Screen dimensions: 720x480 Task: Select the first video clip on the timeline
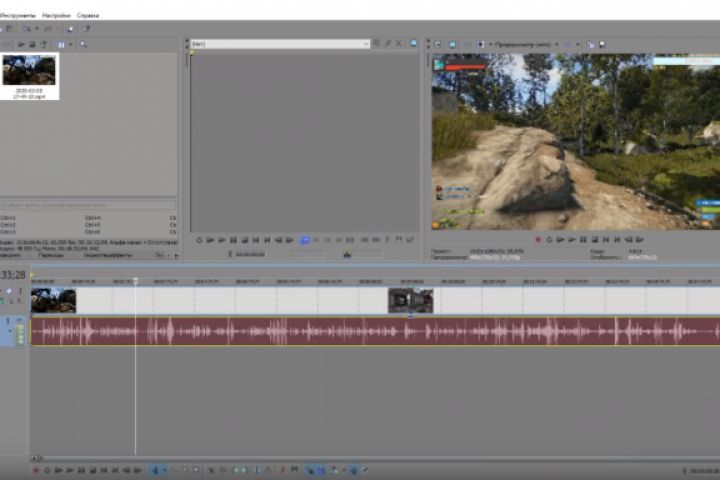click(54, 301)
